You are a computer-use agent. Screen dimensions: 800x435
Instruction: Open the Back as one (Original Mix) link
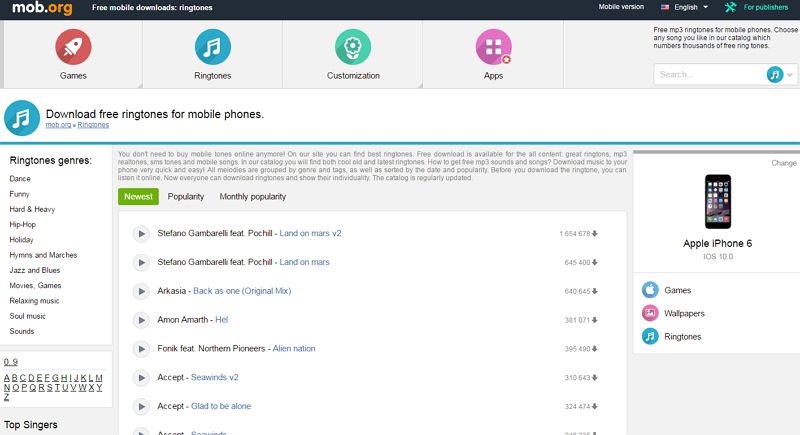(242, 291)
